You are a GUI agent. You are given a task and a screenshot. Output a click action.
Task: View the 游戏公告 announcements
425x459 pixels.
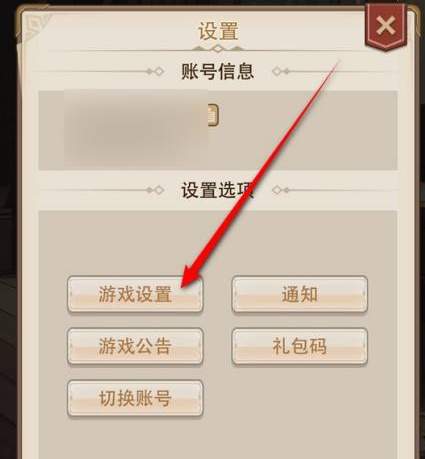point(135,346)
